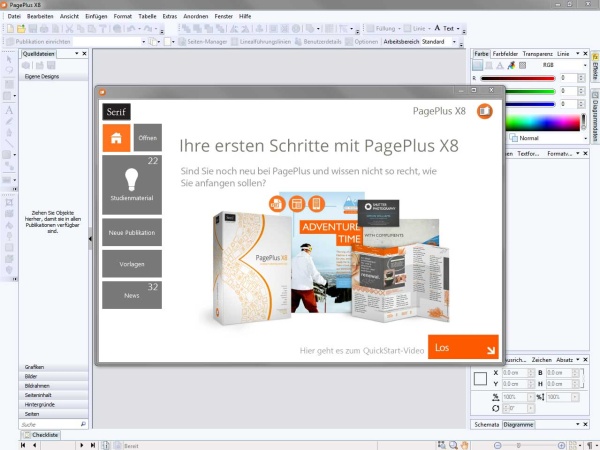Click the text color A icon in Farbe panel
600x450 pixels.
(500, 65)
